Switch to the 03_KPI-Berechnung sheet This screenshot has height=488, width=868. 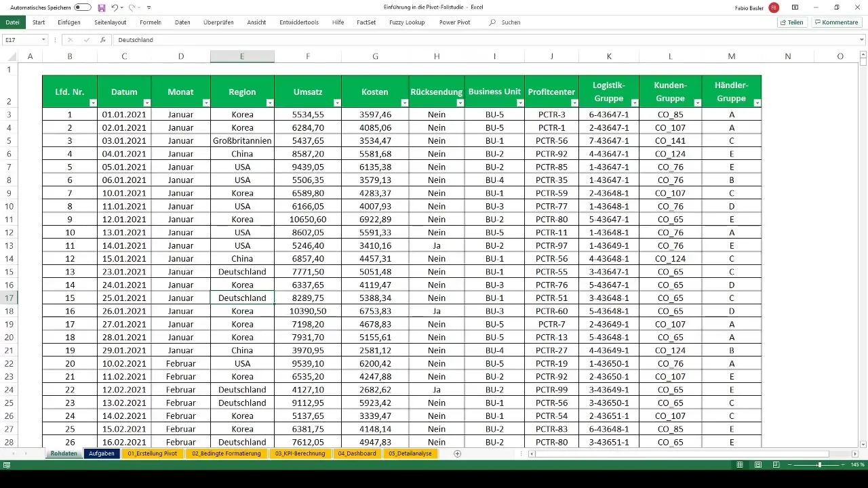coord(300,453)
